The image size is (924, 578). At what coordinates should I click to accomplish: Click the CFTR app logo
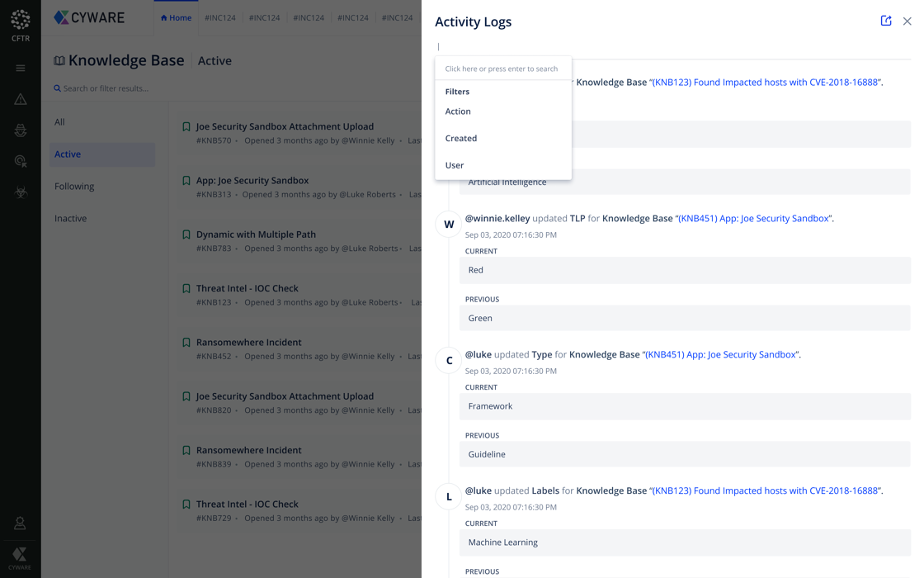point(21,25)
